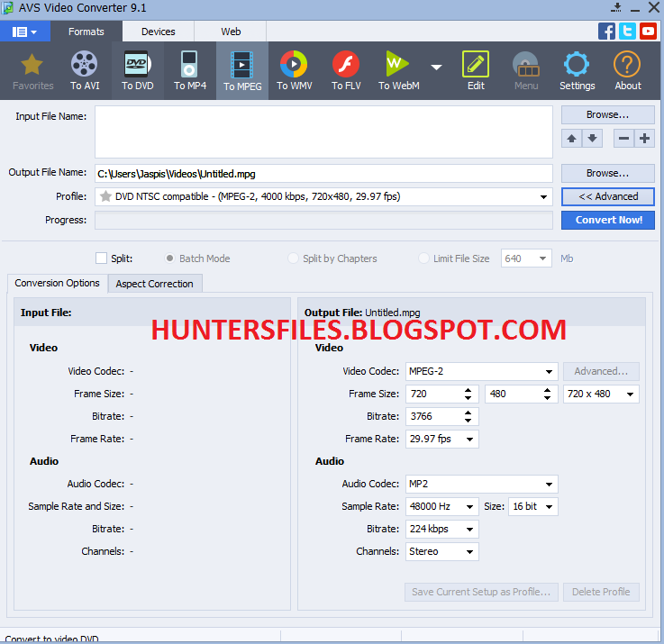
Task: Move input file up arrow
Action: [x=571, y=139]
